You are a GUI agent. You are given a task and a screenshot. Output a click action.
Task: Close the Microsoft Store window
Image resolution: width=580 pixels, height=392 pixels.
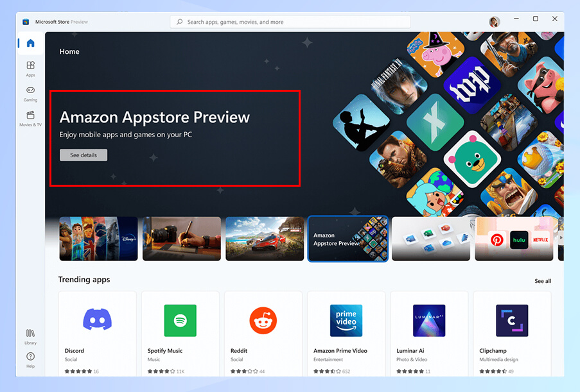tap(554, 19)
